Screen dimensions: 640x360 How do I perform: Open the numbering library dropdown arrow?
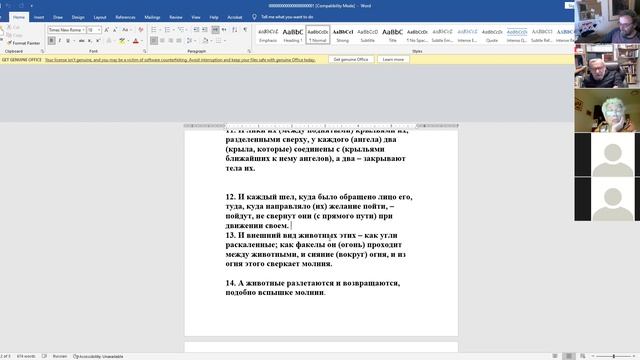coord(173,30)
